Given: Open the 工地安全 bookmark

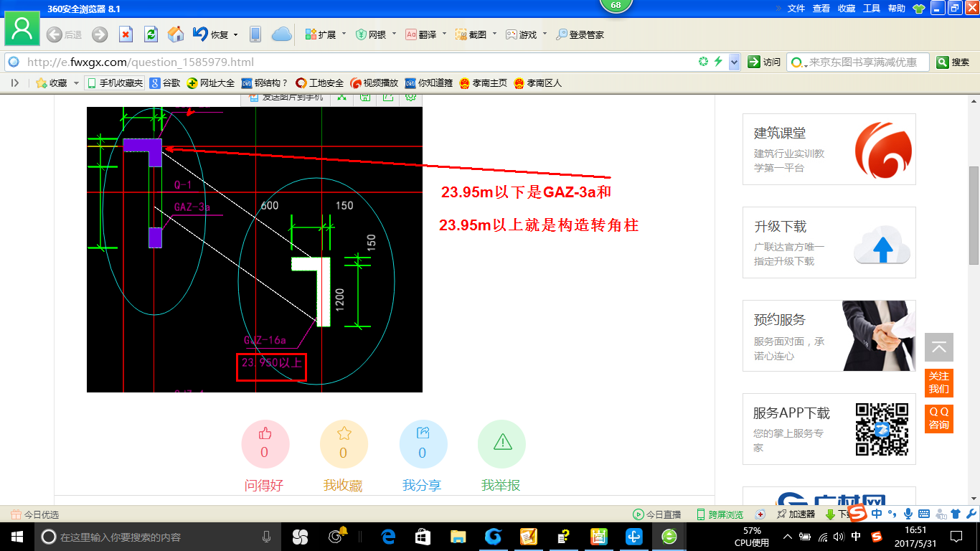Looking at the screenshot, I should (320, 83).
